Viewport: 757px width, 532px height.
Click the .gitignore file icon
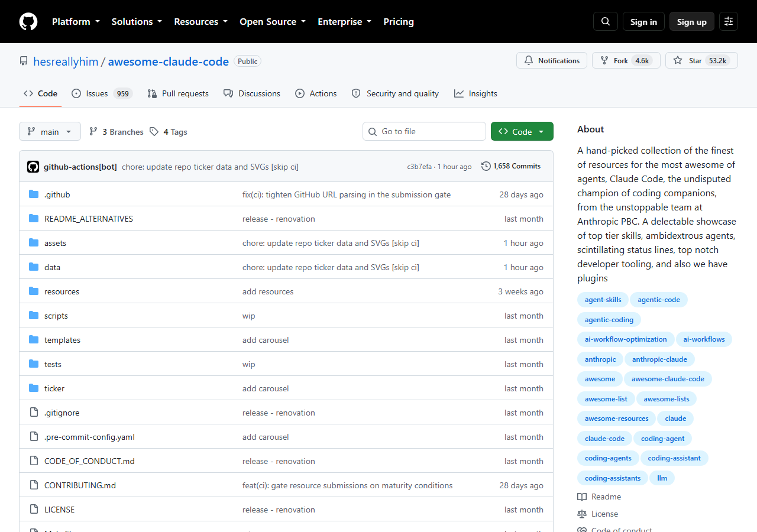click(x=34, y=413)
